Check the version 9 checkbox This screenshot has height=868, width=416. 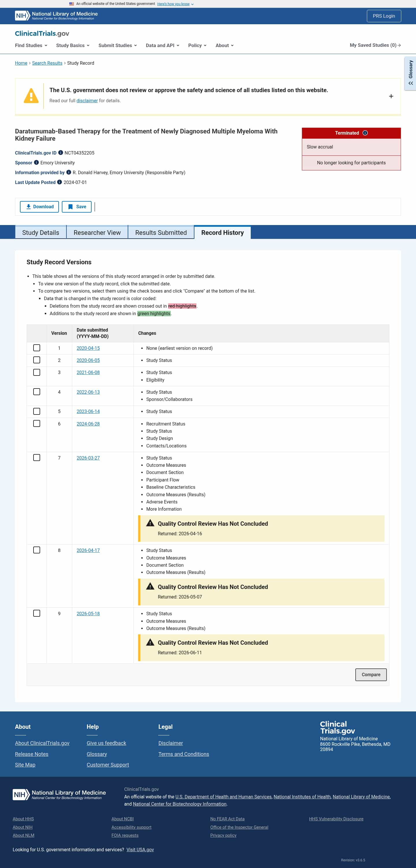(37, 613)
